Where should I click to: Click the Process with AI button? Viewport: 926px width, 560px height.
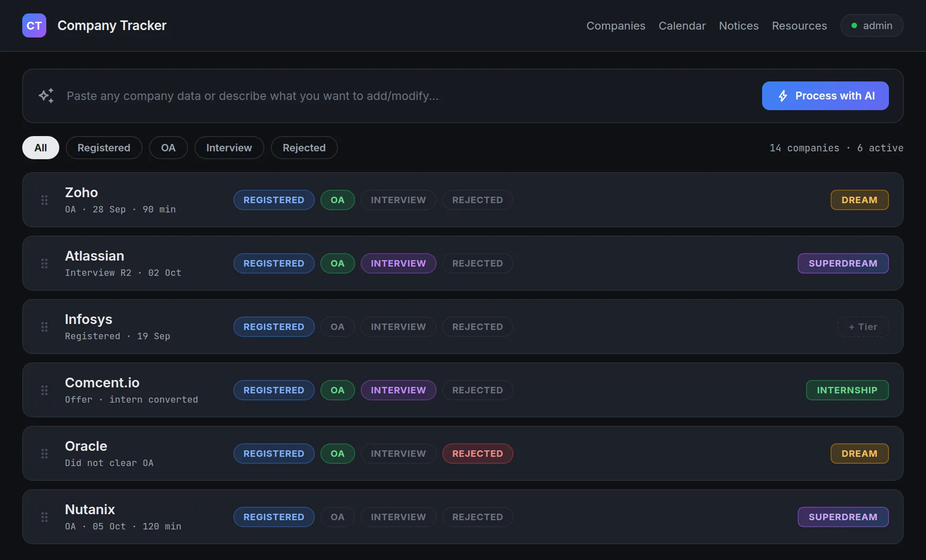(x=825, y=96)
